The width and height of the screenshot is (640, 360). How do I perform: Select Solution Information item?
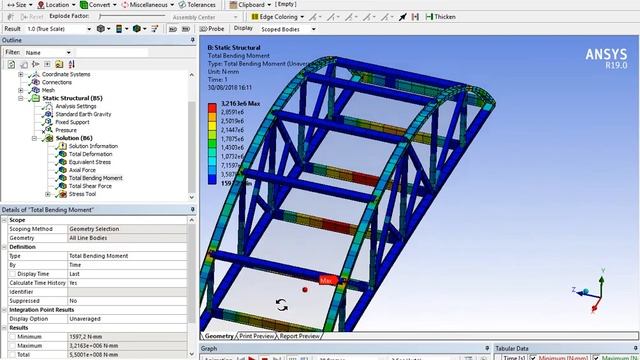[93, 146]
